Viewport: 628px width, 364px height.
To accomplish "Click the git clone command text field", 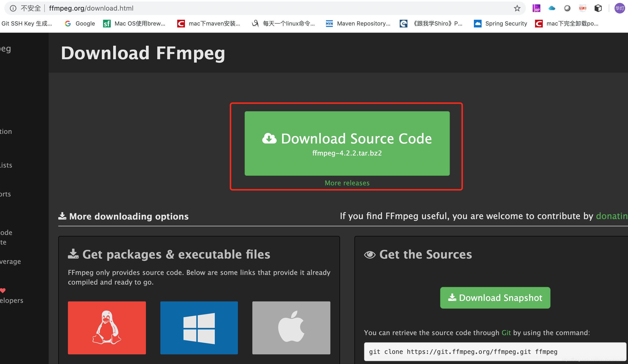I will tap(495, 351).
